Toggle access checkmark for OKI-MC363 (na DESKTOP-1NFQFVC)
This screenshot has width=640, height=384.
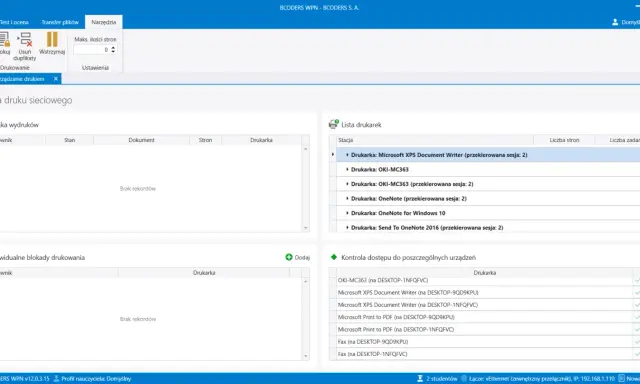(x=636, y=280)
